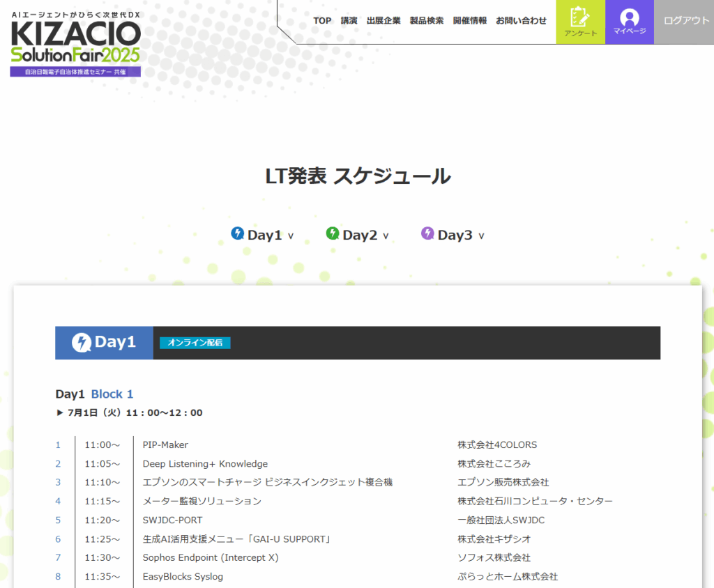
Task: Open the アンケート survey icon
Action: tap(580, 22)
